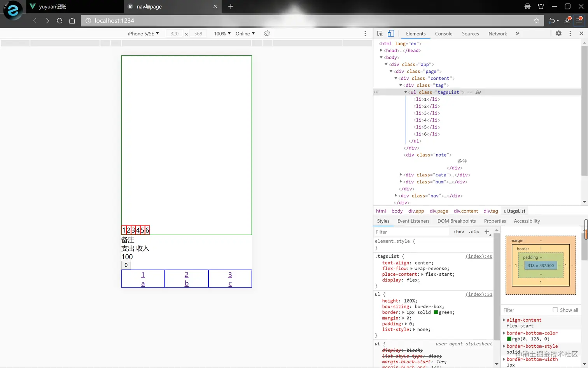Viewport: 588px width, 368px height.
Task: Switch to the Elements panel tab
Action: click(416, 34)
